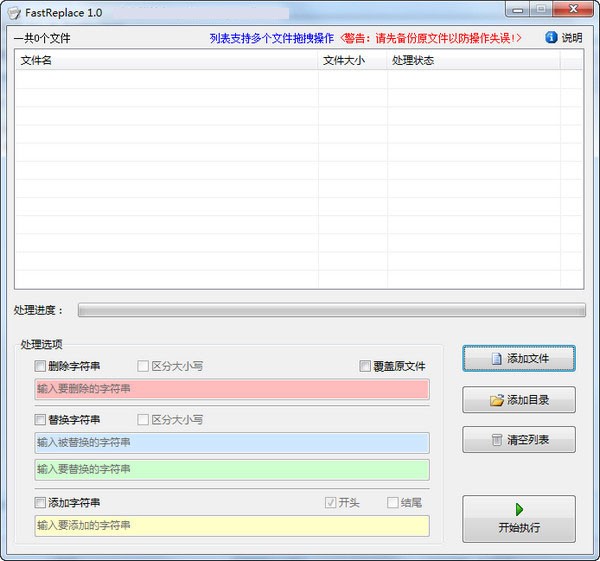Click the 一共0个文件 count label

(x=42, y=38)
